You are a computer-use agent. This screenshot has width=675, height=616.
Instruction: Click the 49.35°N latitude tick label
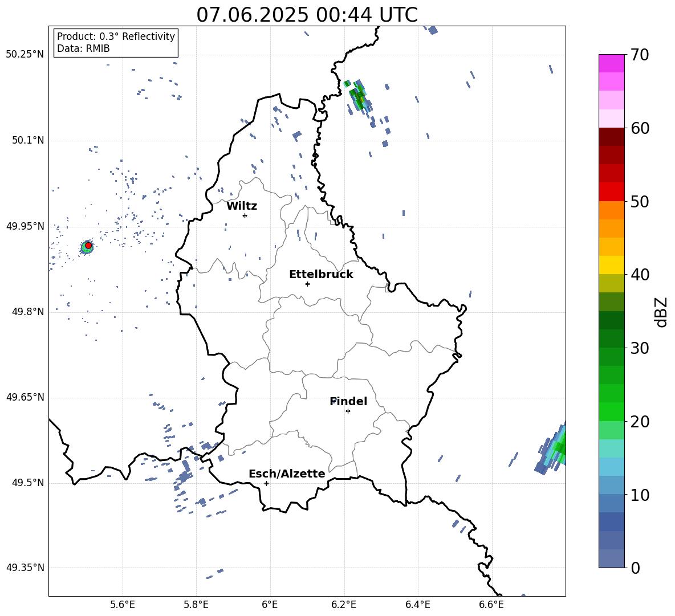pyautogui.click(x=25, y=568)
